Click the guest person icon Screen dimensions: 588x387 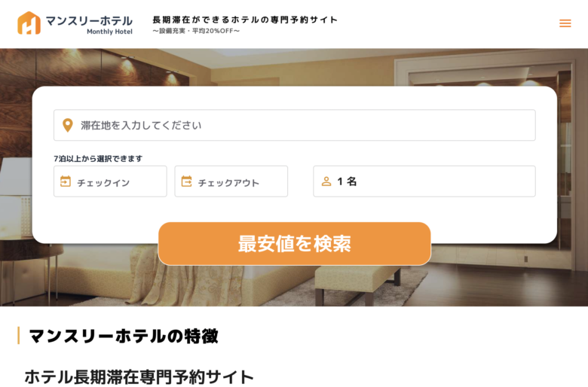(x=326, y=181)
